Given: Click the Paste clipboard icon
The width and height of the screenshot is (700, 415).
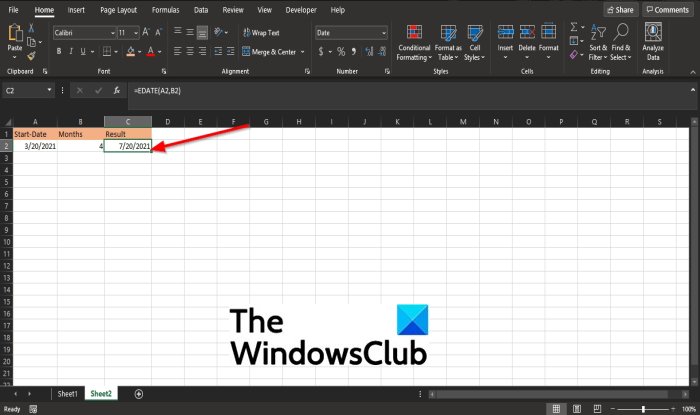Looking at the screenshot, I should 15,34.
